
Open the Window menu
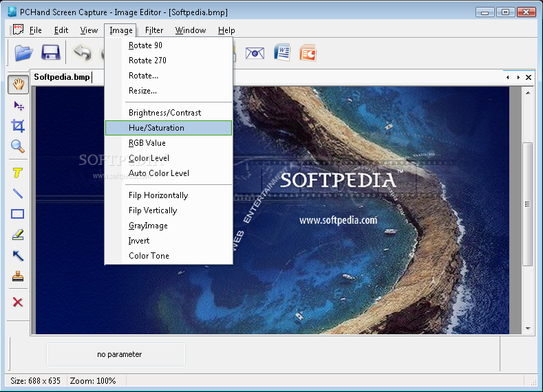pyautogui.click(x=191, y=30)
